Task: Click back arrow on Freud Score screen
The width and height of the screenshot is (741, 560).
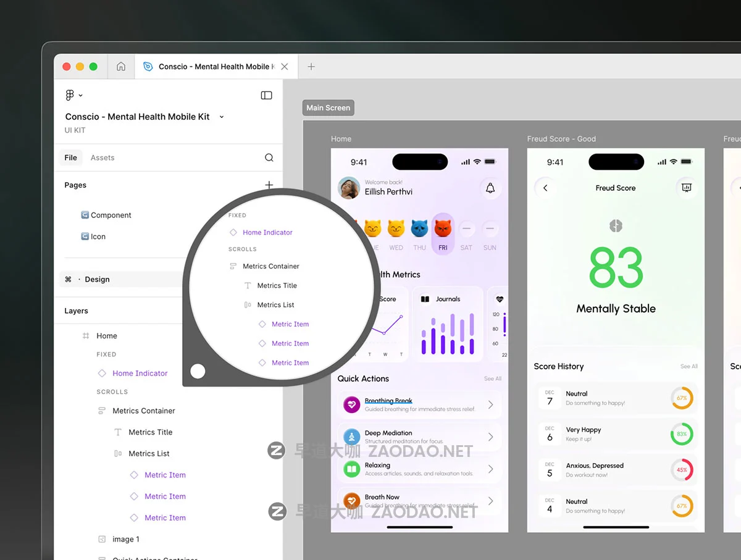Action: tap(545, 188)
